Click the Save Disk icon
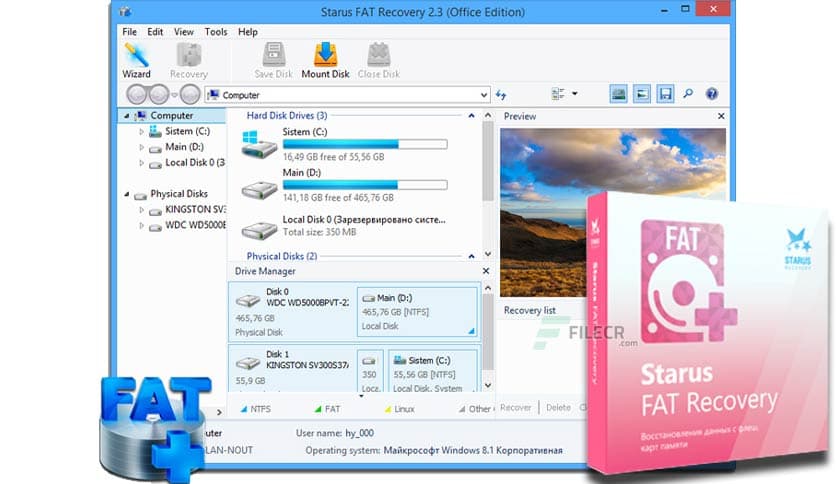 pos(274,61)
